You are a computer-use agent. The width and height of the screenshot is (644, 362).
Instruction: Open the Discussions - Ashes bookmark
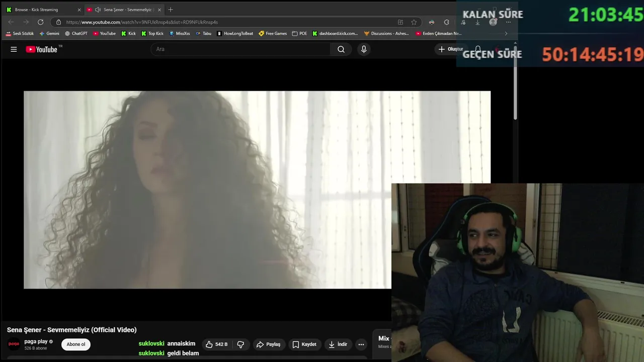[x=386, y=34]
